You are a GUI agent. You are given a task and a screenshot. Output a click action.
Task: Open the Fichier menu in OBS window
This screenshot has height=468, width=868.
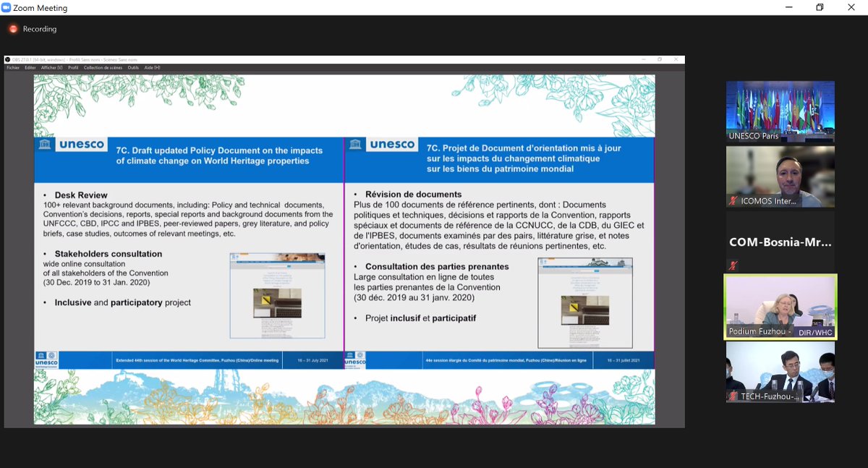[13, 67]
